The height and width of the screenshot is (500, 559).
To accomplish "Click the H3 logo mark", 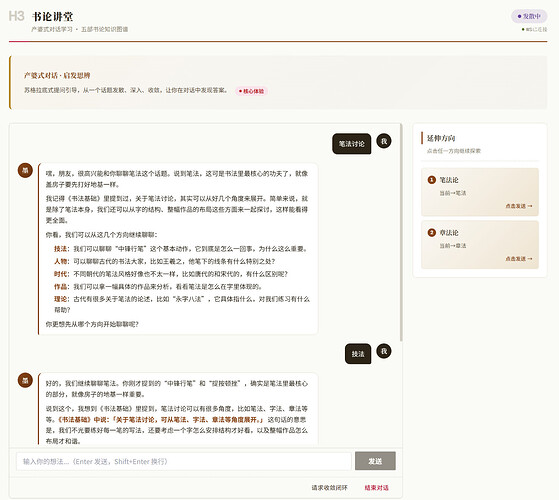I will tap(16, 16).
